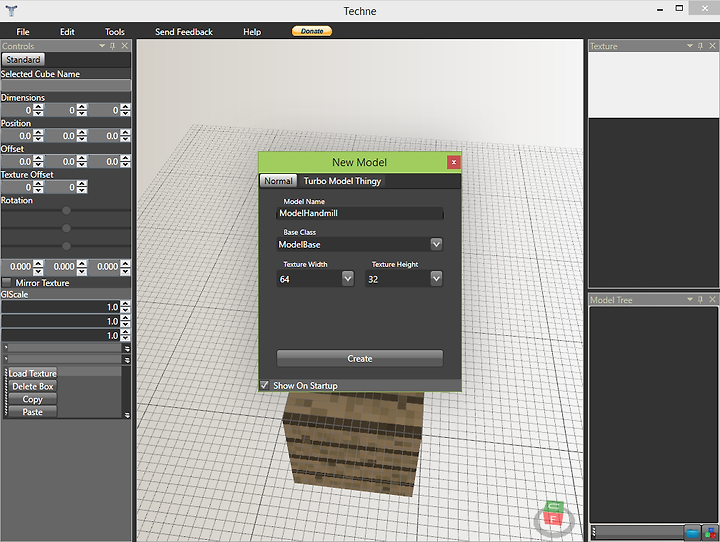720x542 pixels.
Task: Decrease the third Position value stepper
Action: click(125, 139)
